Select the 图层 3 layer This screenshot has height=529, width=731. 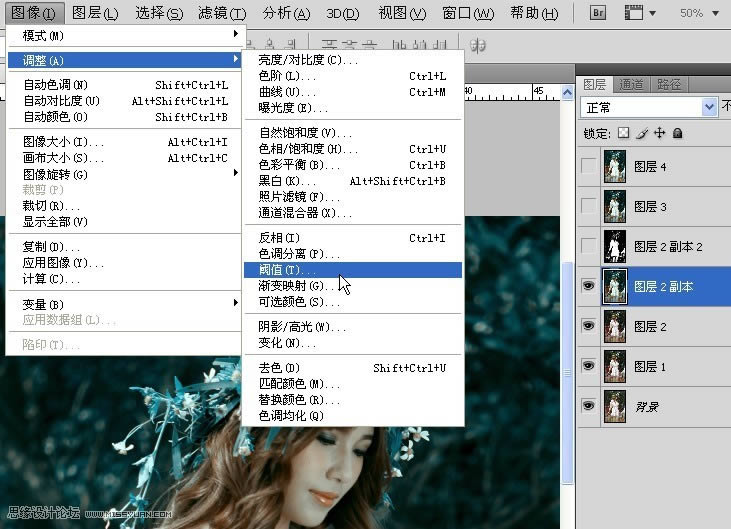click(x=665, y=207)
